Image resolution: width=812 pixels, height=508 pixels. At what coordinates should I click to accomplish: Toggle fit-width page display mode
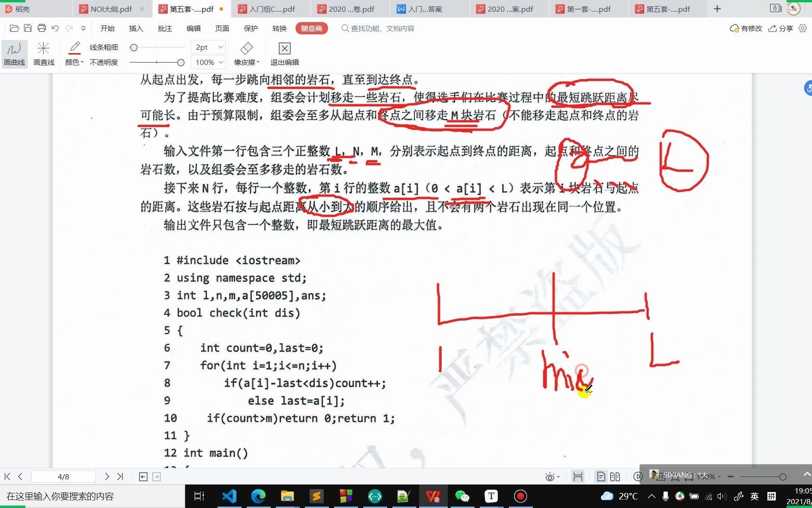pos(578,476)
